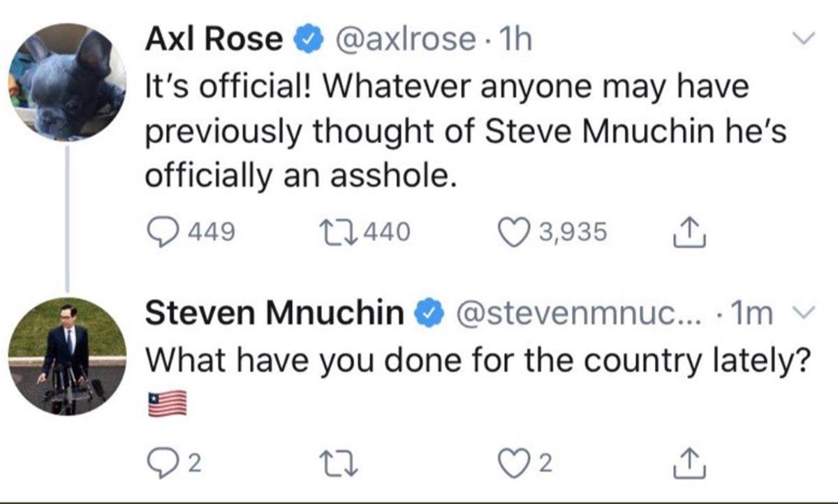
Task: Click the Axl Rose display name
Action: pos(212,40)
